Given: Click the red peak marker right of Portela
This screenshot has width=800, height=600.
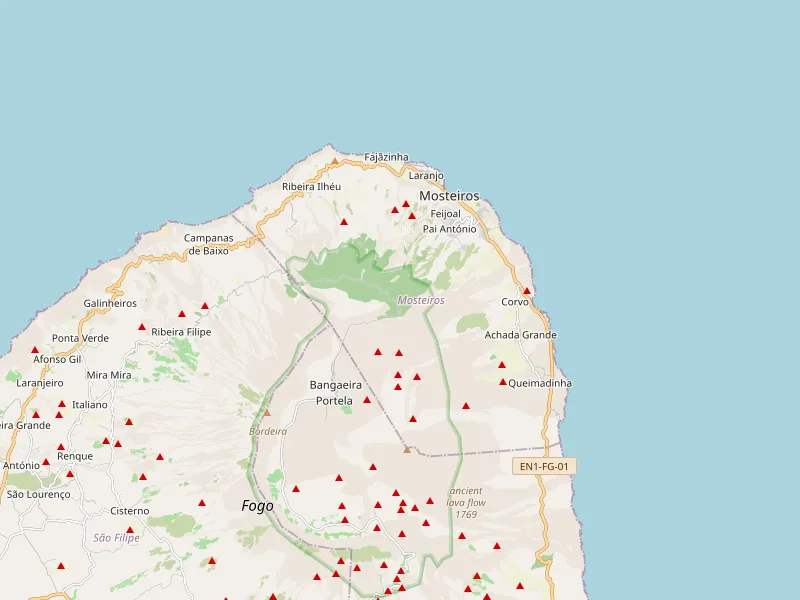Looking at the screenshot, I should 367,399.
